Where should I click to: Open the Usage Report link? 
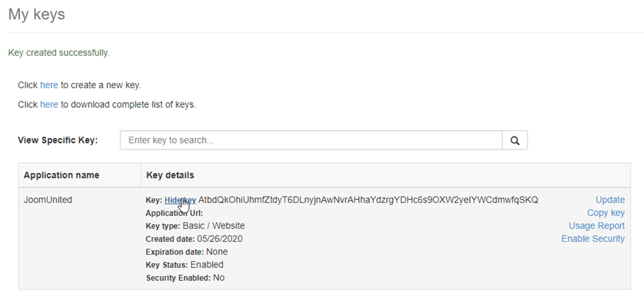[596, 226]
